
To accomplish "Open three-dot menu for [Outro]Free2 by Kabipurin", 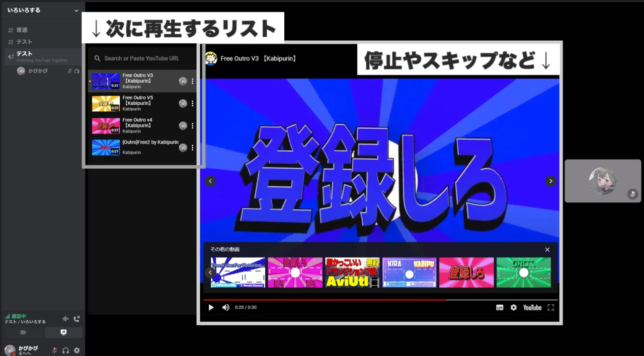I will [x=192, y=148].
